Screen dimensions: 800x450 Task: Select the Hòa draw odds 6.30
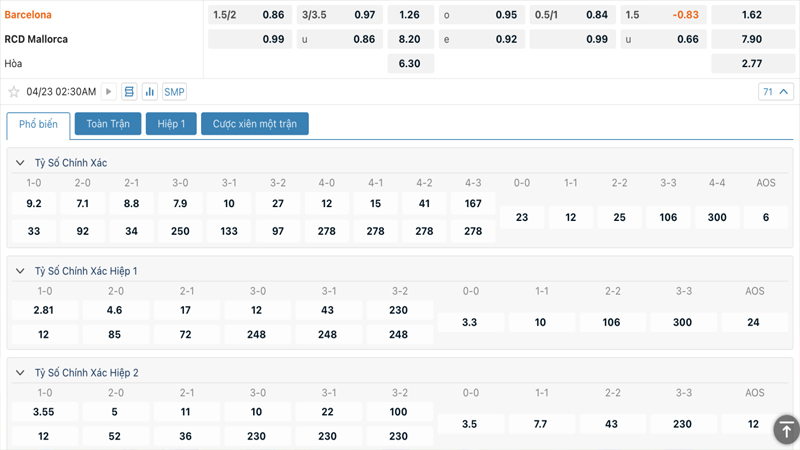point(409,64)
